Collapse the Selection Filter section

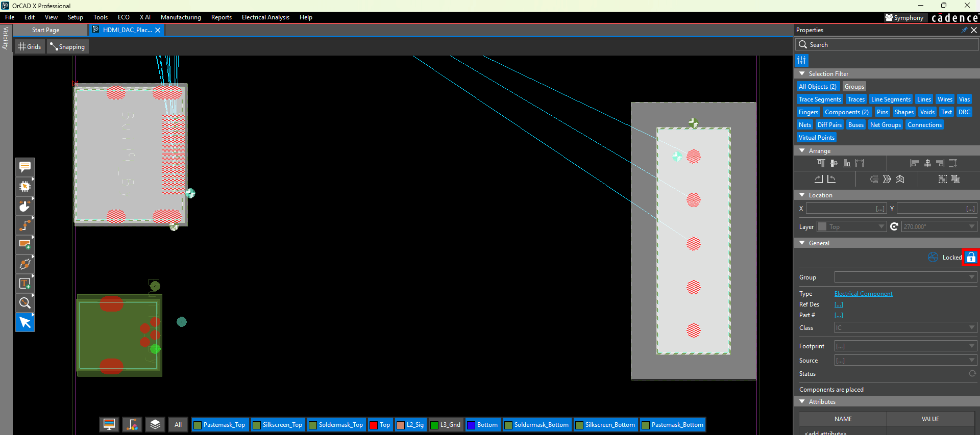coord(802,74)
